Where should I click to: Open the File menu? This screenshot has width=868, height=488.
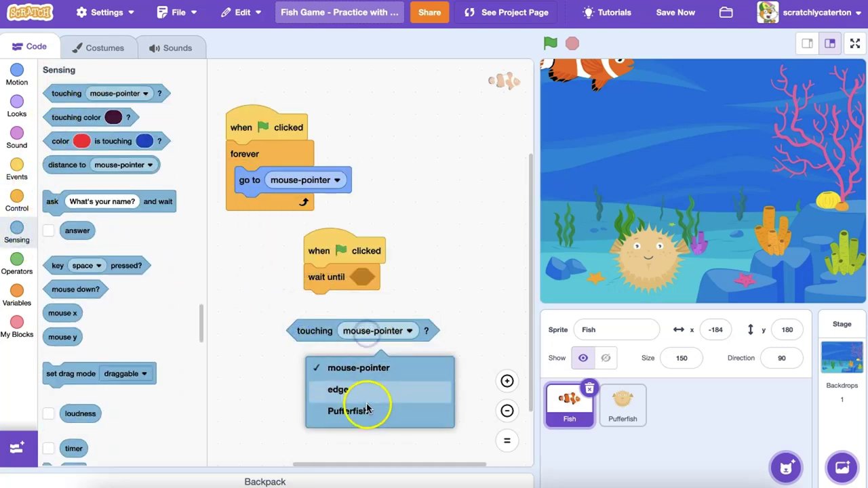pos(178,12)
